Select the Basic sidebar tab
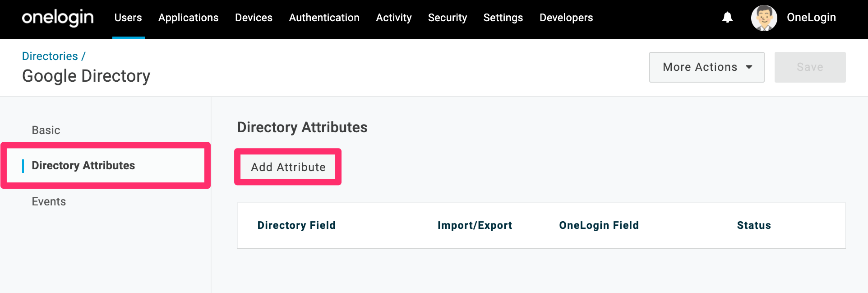Screen dimensions: 868x293 (46, 130)
